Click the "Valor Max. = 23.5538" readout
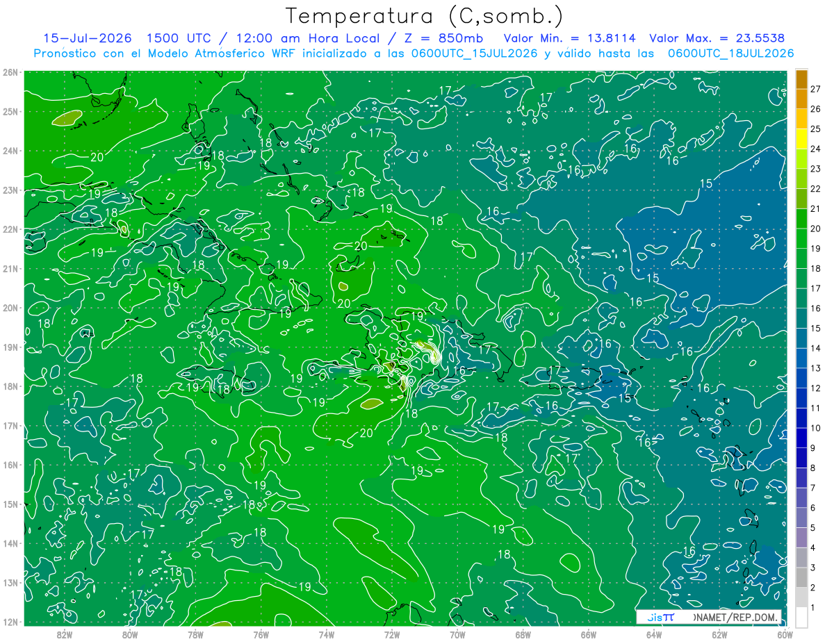Image resolution: width=834 pixels, height=644 pixels. click(x=717, y=38)
